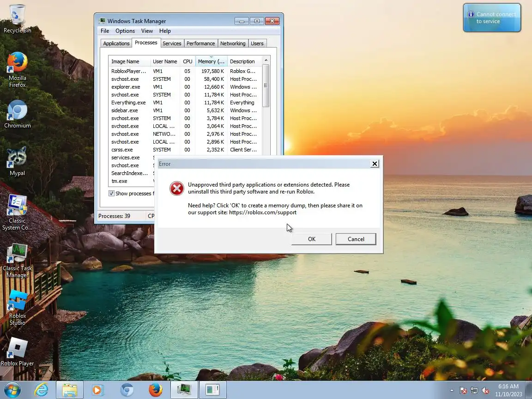Open Internet Explorer from the taskbar
Image resolution: width=532 pixels, height=399 pixels.
pos(41,390)
